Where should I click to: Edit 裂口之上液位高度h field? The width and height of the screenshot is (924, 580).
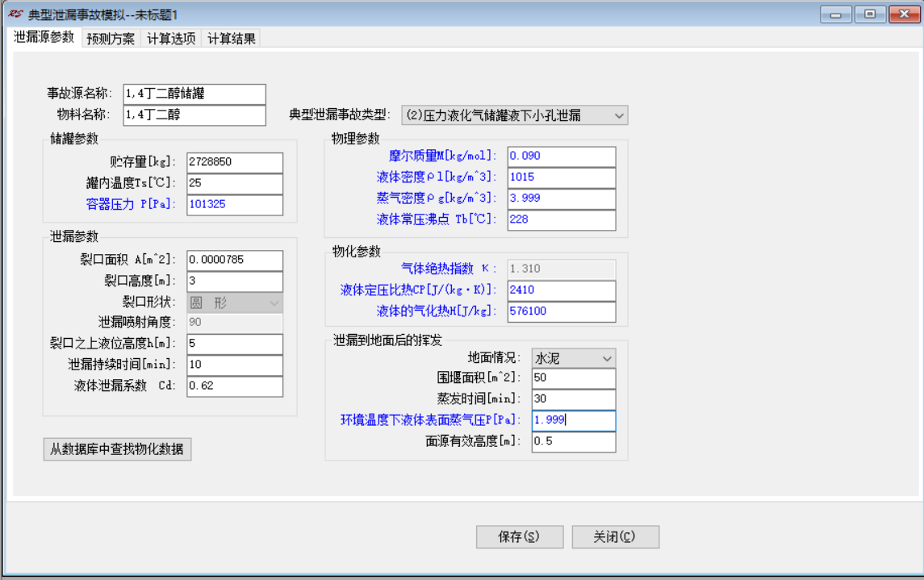(x=235, y=344)
